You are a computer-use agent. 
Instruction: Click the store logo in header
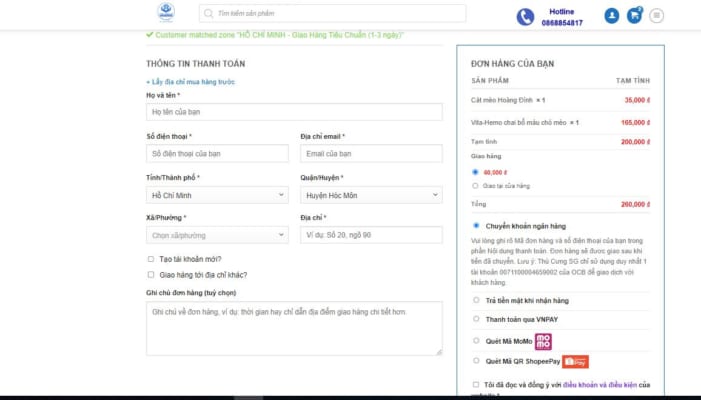[x=165, y=13]
